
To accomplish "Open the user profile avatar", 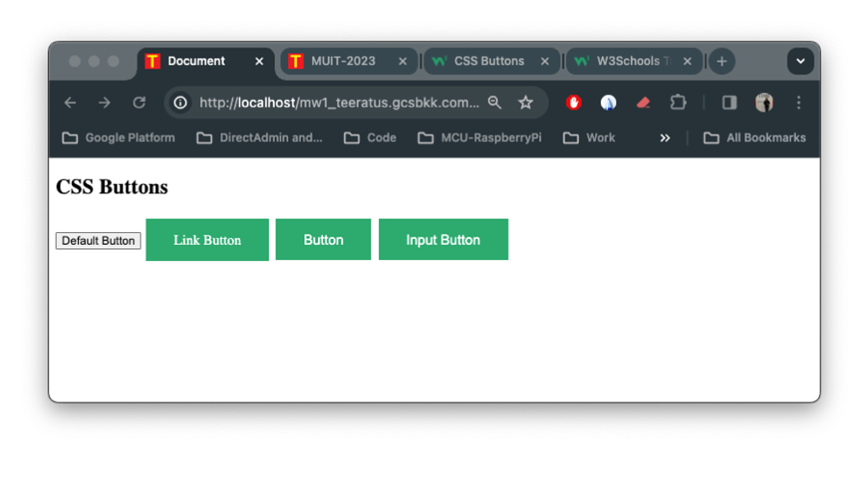I will click(x=764, y=103).
